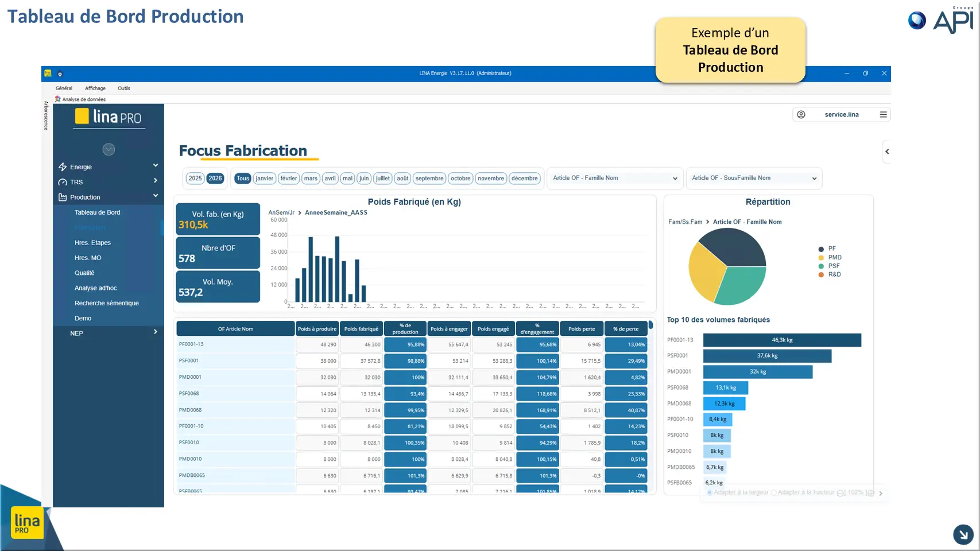Open the Article OF - SousFamille Nom dropdown

click(754, 178)
